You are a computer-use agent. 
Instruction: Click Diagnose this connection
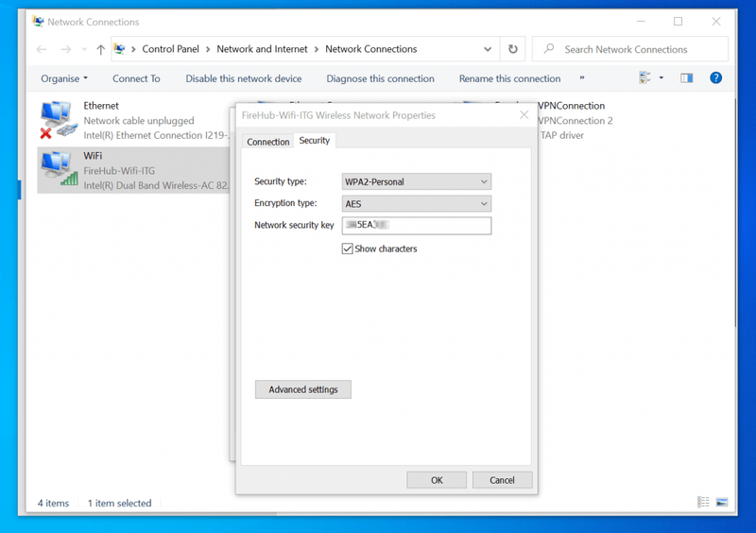click(381, 78)
